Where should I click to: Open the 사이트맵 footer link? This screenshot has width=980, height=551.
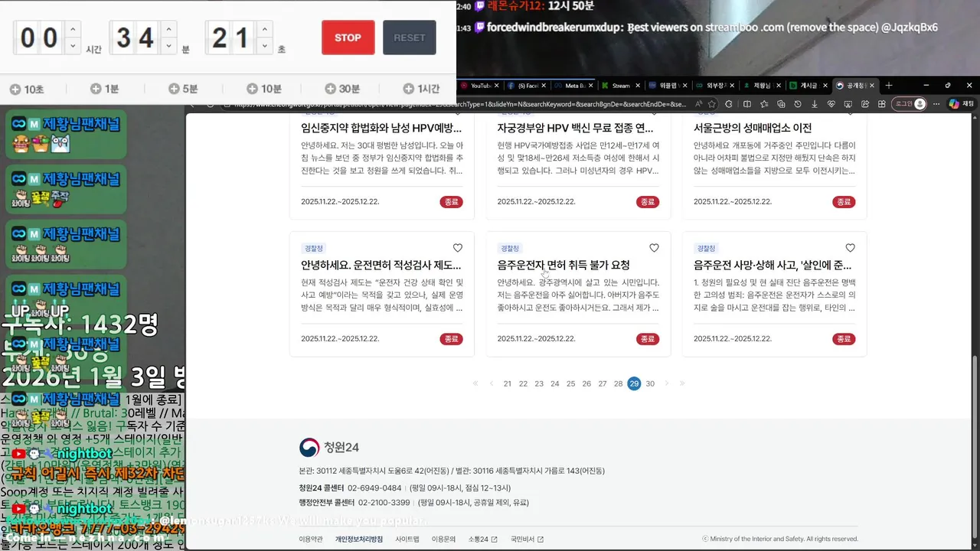point(407,540)
